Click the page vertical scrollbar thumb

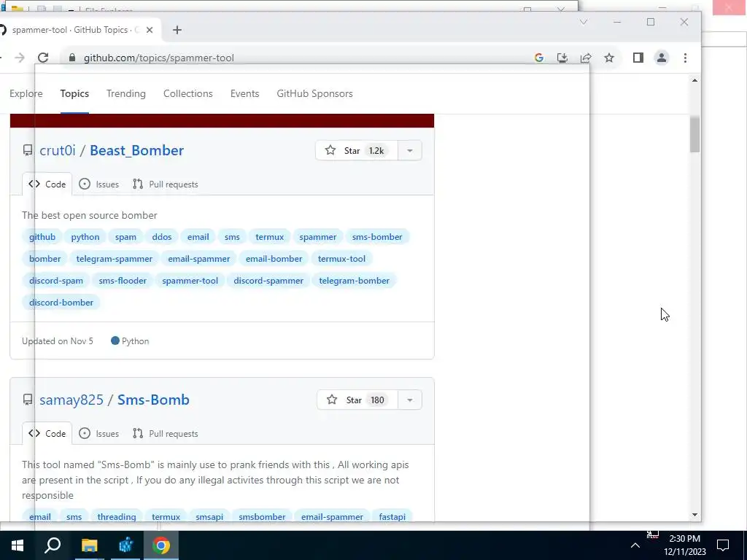tap(694, 134)
